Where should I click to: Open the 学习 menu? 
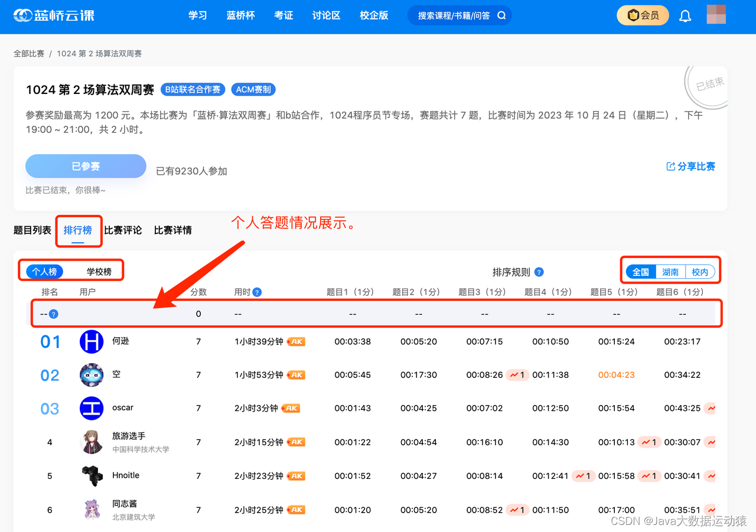[x=198, y=15]
